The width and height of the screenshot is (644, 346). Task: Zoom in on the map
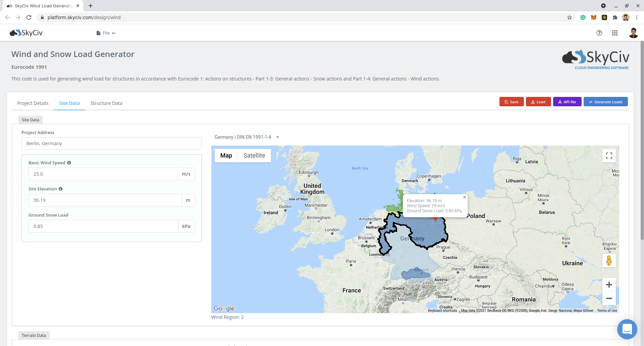click(609, 285)
